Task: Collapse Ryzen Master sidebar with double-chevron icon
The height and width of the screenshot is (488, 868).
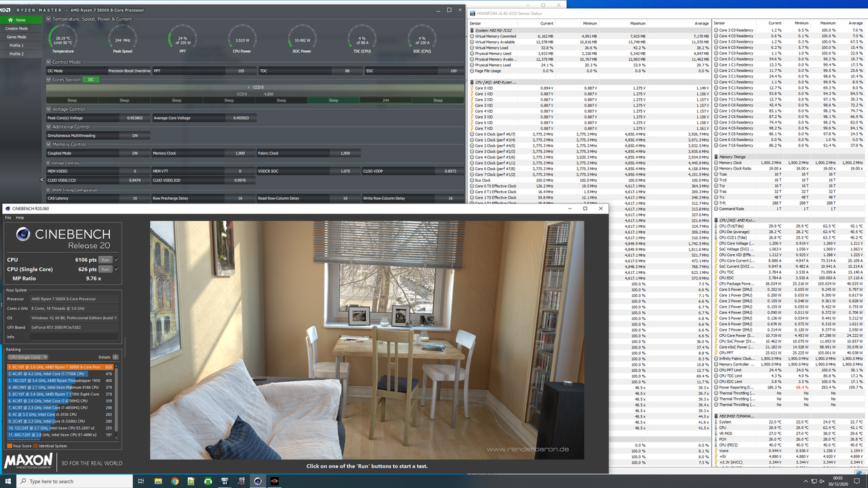Action: (x=42, y=180)
